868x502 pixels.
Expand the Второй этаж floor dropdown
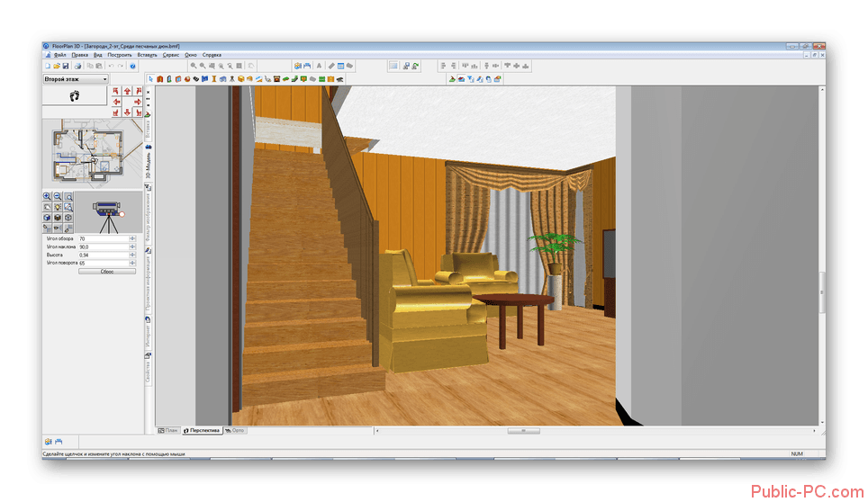click(76, 79)
